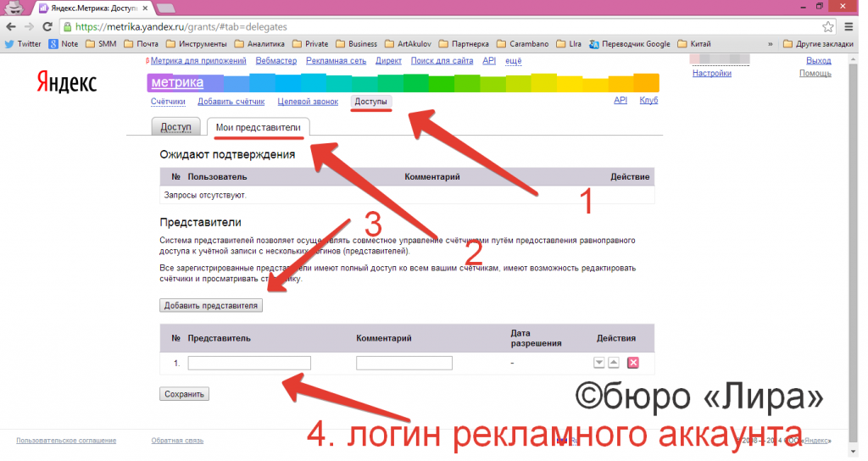The width and height of the screenshot is (868, 461).
Task: Reload the page with refresh icon
Action: [47, 26]
